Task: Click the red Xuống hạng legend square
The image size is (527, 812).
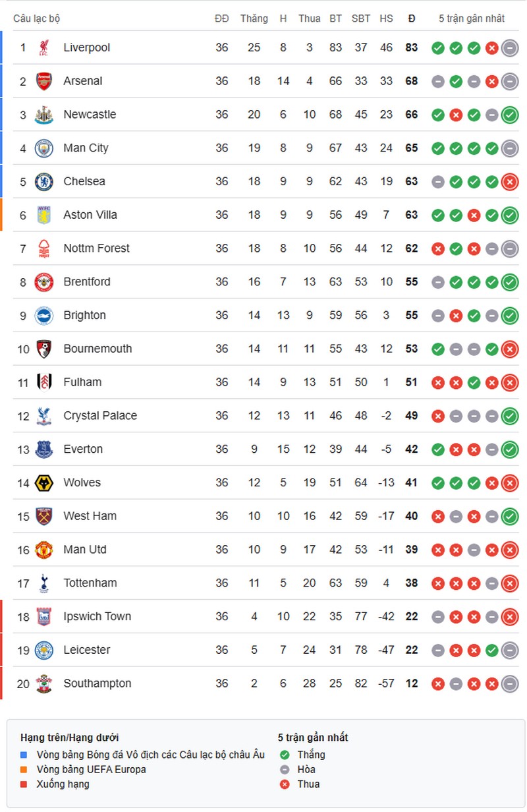Action: click(x=24, y=784)
